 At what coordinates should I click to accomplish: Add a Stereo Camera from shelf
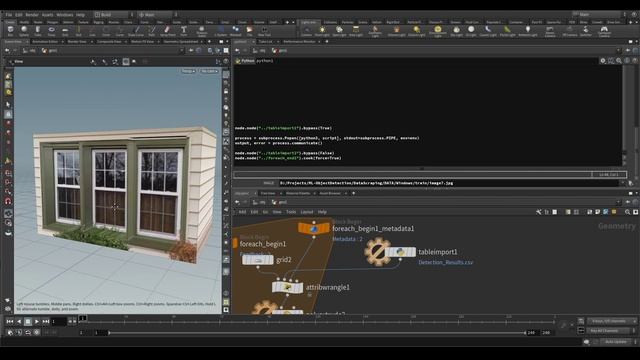click(550, 31)
